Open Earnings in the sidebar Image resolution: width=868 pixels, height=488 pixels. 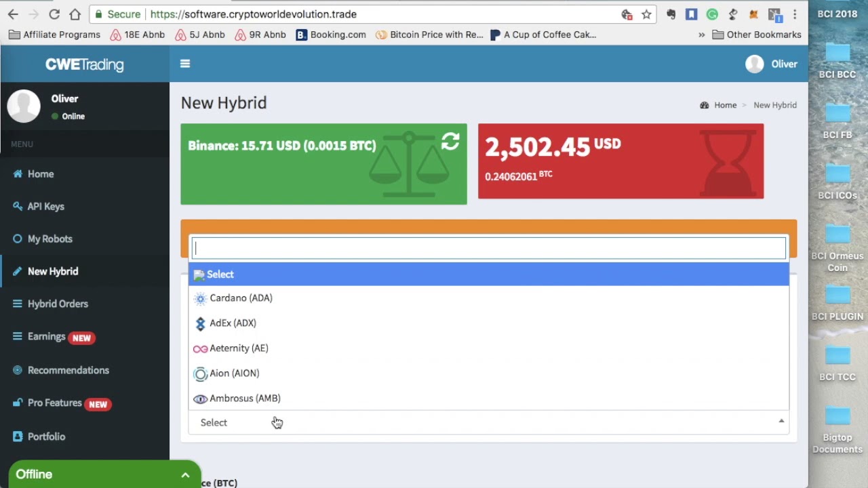point(85,337)
